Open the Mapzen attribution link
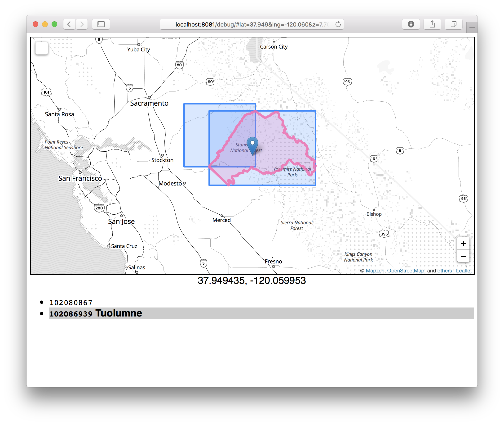 pos(375,271)
